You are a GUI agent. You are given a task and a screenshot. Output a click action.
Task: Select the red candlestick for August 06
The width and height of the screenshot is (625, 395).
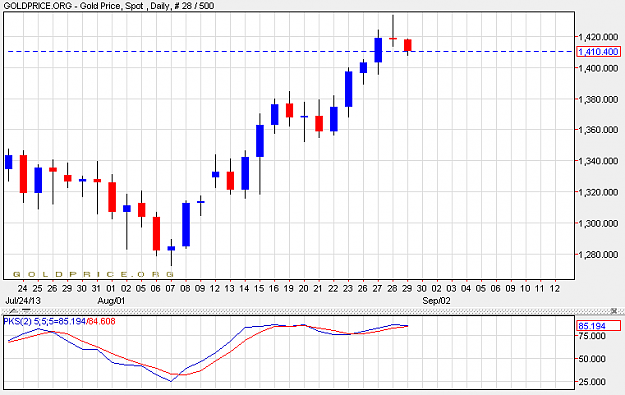coord(156,234)
